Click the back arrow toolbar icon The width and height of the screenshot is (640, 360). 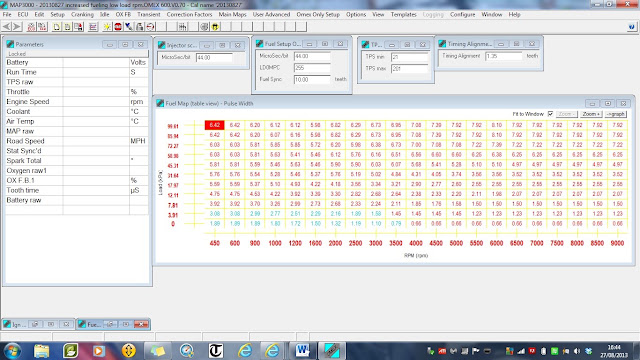click(x=7, y=27)
